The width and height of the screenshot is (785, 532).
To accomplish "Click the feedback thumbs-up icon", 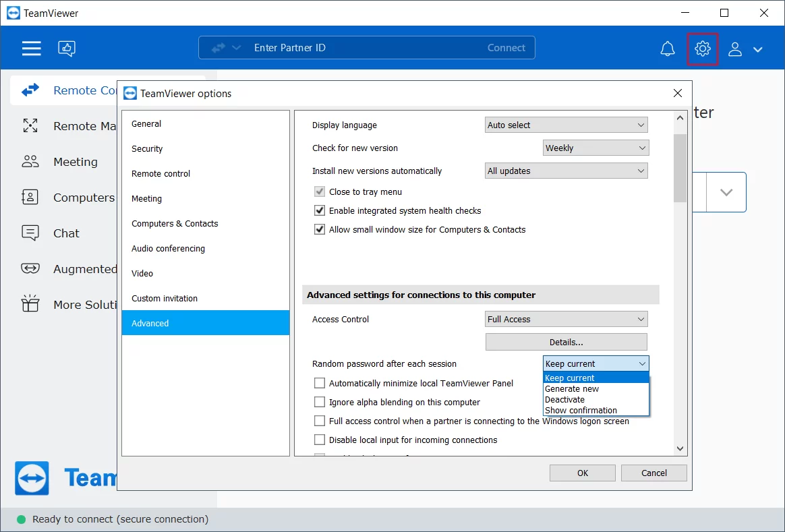I will point(67,48).
